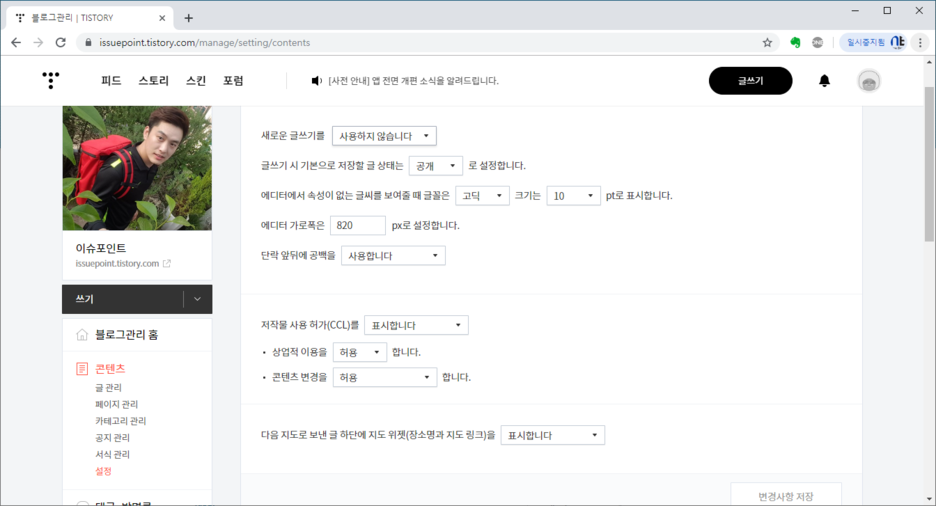Open the font size 10 dropdown
Viewport: 936px width, 506px height.
pyautogui.click(x=574, y=196)
